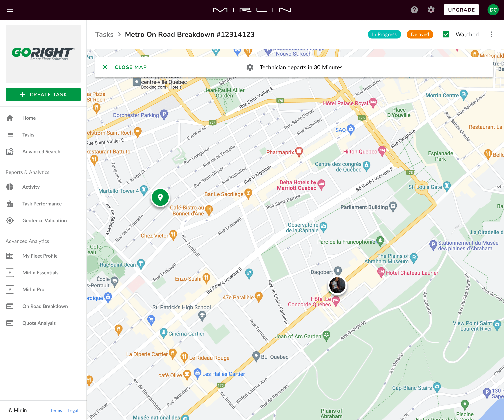Click the SAQ shop marker
This screenshot has height=420, width=504.
pos(351,130)
